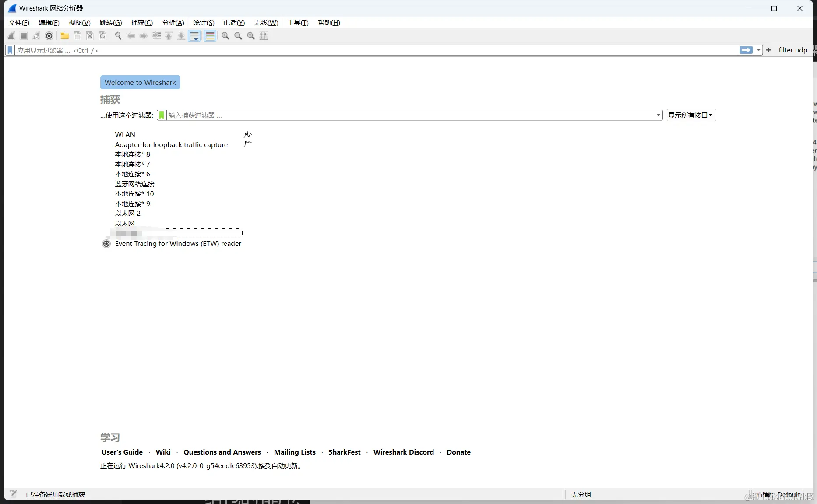This screenshot has width=817, height=504.
Task: Open settings for ETW reader interface
Action: tap(106, 244)
